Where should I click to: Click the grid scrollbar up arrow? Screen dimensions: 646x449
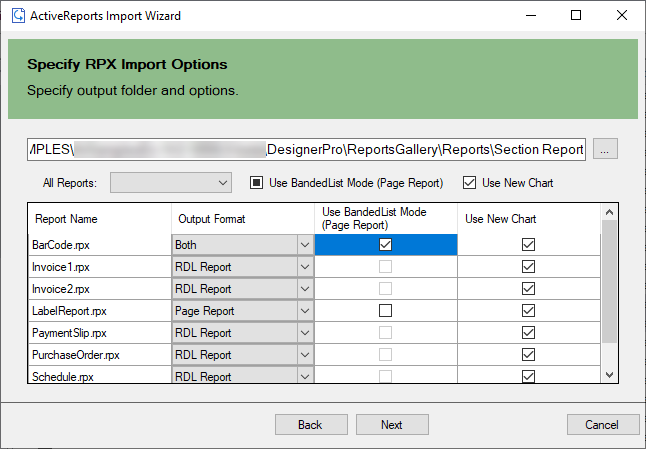pyautogui.click(x=609, y=213)
